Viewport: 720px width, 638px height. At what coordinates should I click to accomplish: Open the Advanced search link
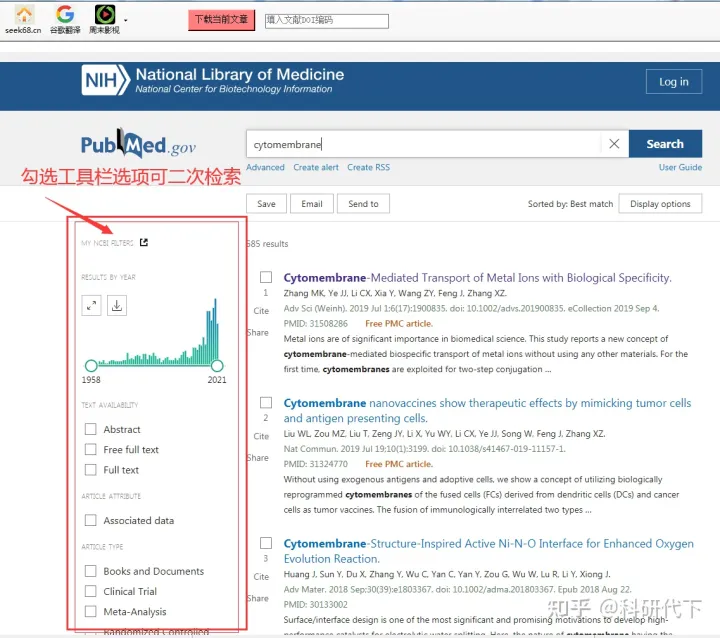pos(265,168)
